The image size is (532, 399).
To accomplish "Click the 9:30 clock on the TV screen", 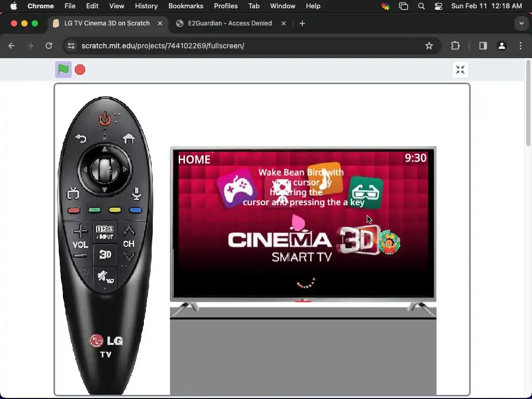I will point(416,158).
